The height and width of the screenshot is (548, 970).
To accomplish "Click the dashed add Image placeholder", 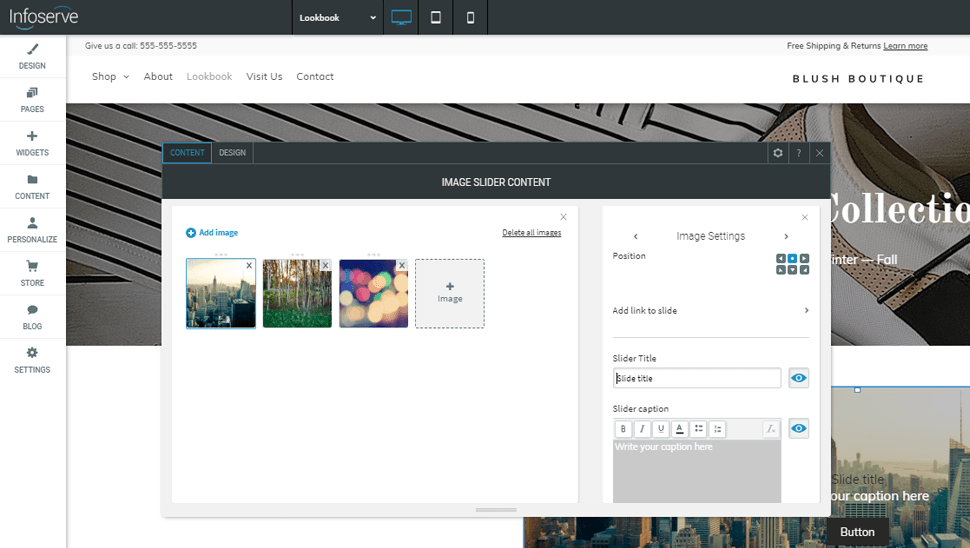I will click(x=450, y=293).
